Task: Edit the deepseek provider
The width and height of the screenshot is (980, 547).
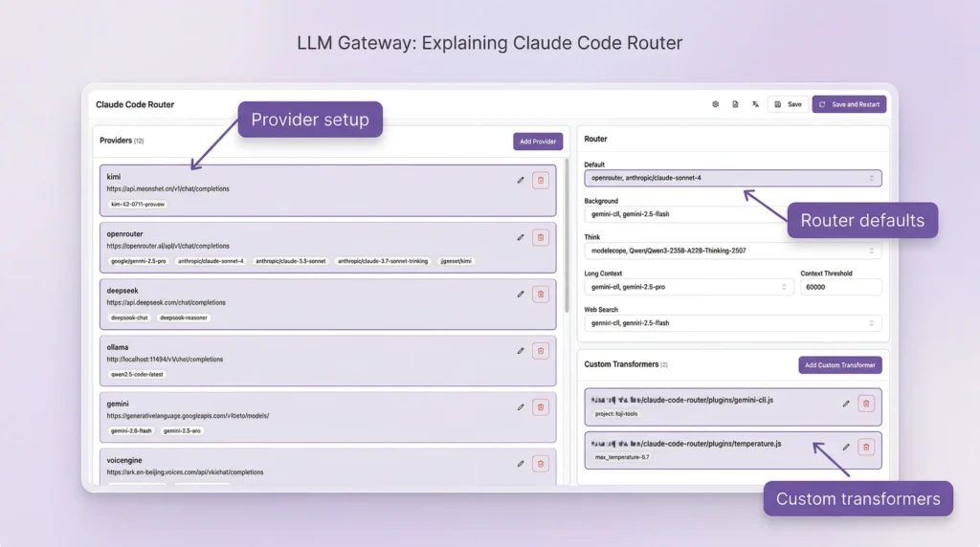Action: 521,295
